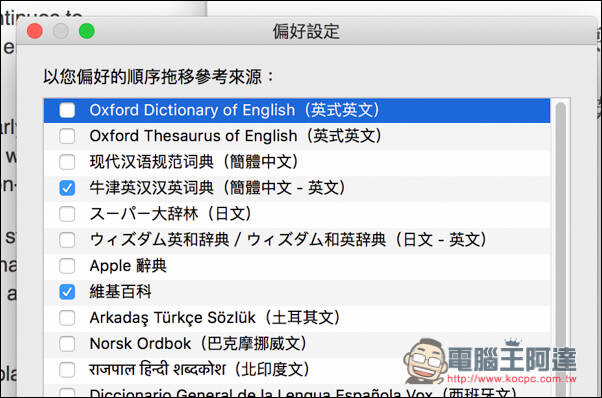Uncheck the 牛津英汉汉英词典 checkbox
Screen dimensions: 602x398
point(67,188)
